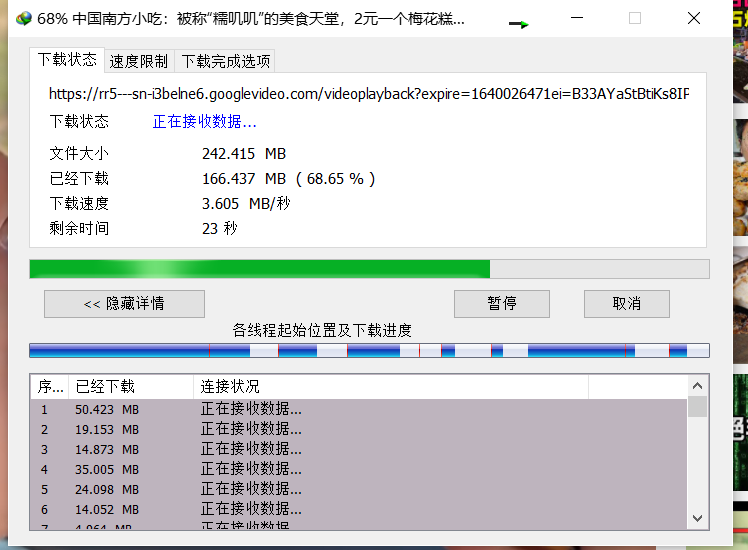Click the googlevideo download URL text
748x550 pixels.
(x=369, y=94)
